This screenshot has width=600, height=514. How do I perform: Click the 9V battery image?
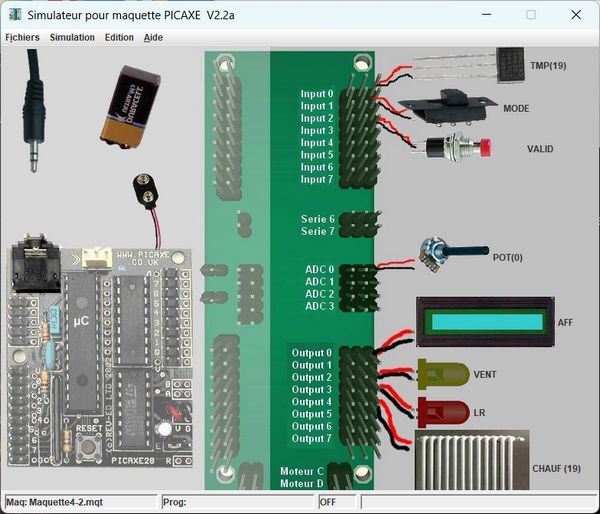[127, 104]
